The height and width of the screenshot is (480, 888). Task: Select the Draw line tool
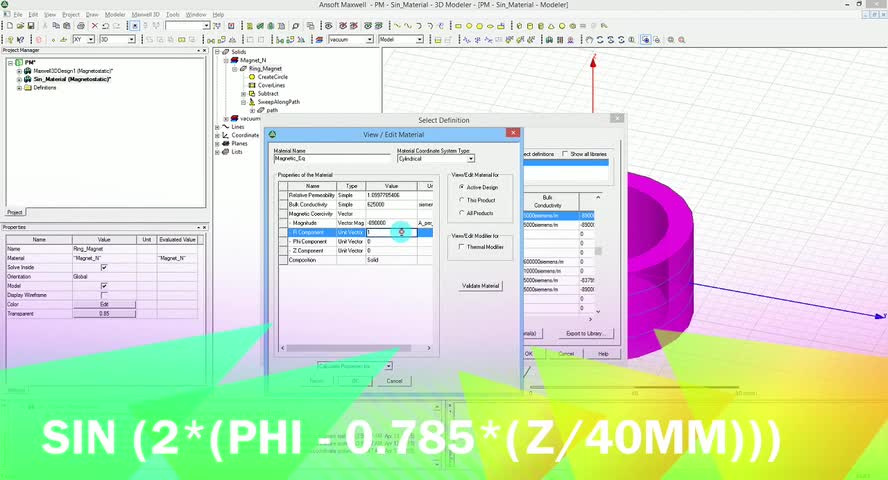tap(397, 26)
